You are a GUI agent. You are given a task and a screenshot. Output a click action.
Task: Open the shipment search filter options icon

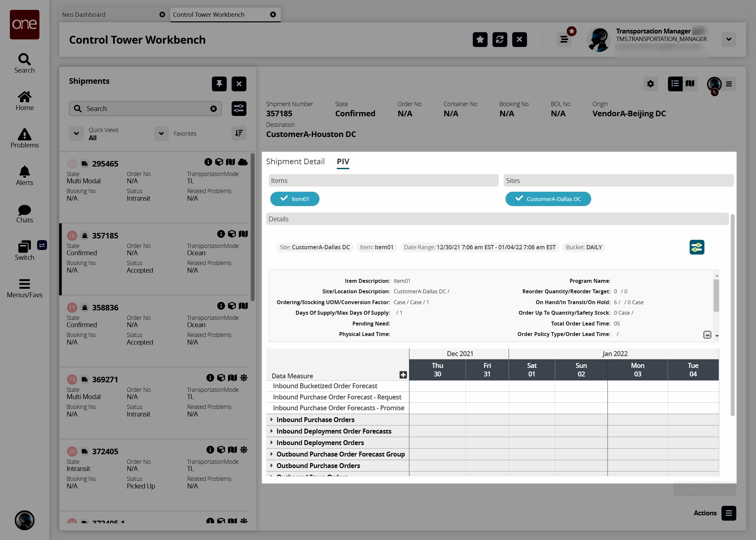(239, 108)
